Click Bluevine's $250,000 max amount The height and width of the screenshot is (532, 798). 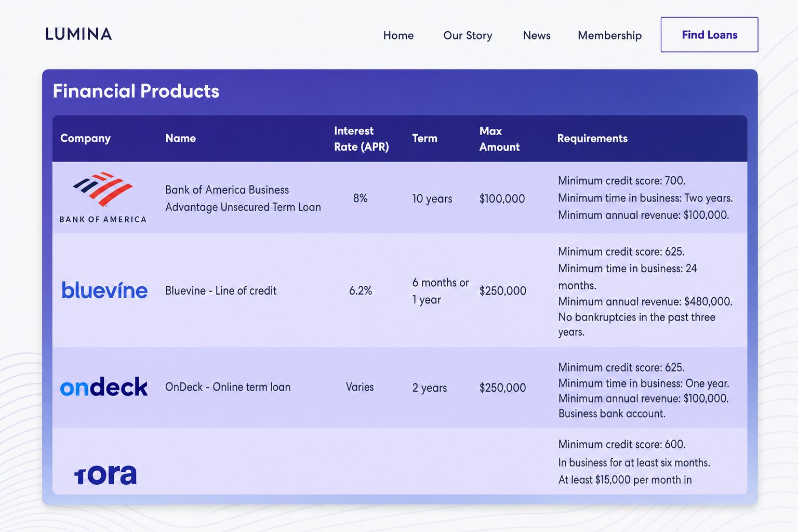coord(502,291)
